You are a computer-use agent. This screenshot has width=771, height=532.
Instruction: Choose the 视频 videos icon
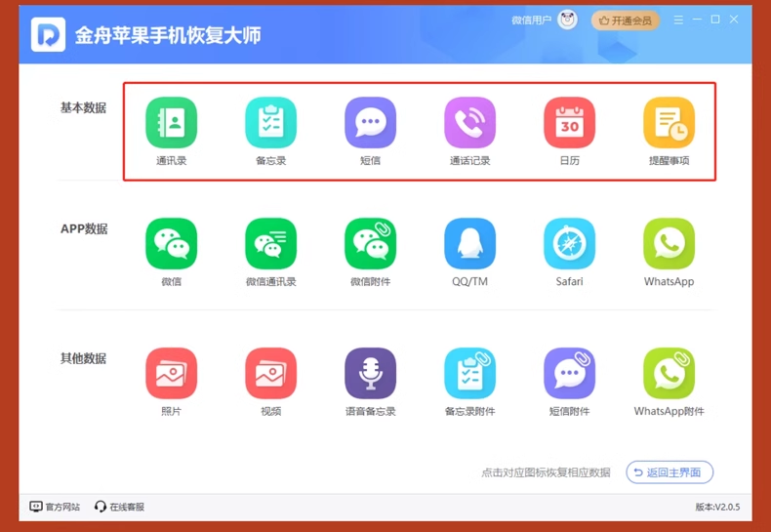271,373
